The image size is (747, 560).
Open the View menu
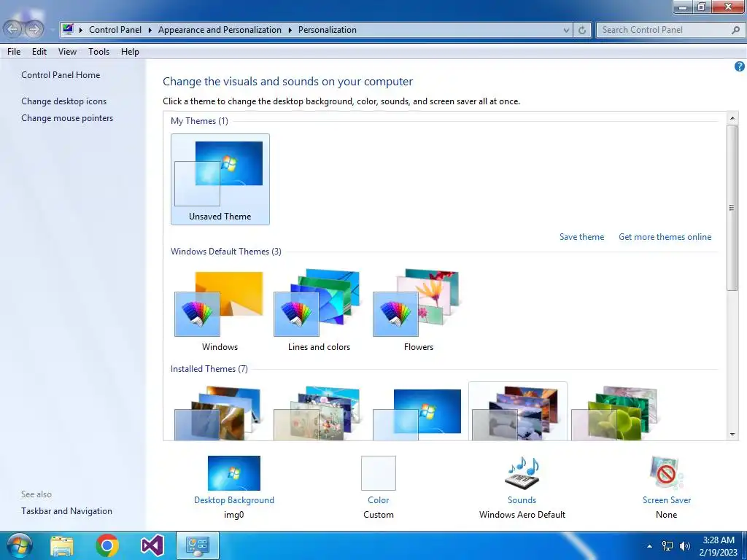(67, 52)
